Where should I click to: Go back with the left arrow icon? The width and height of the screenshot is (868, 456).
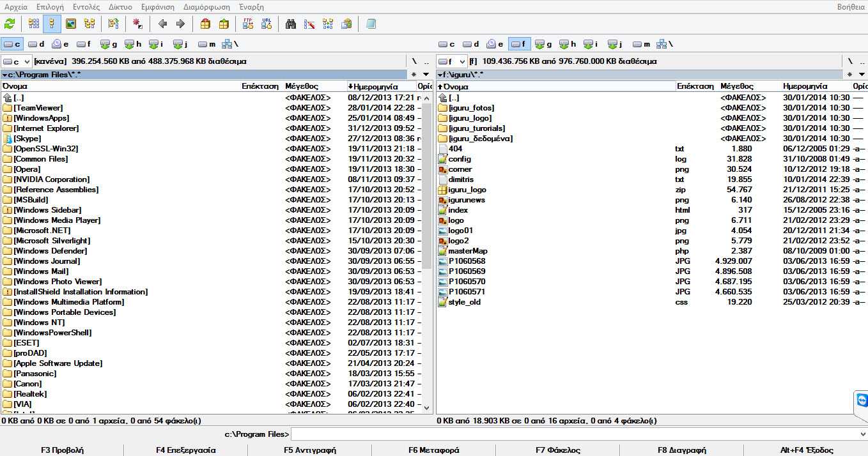pos(162,24)
